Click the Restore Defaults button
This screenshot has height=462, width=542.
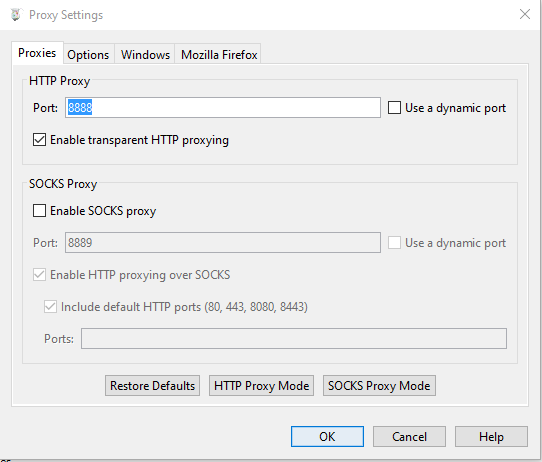point(152,386)
